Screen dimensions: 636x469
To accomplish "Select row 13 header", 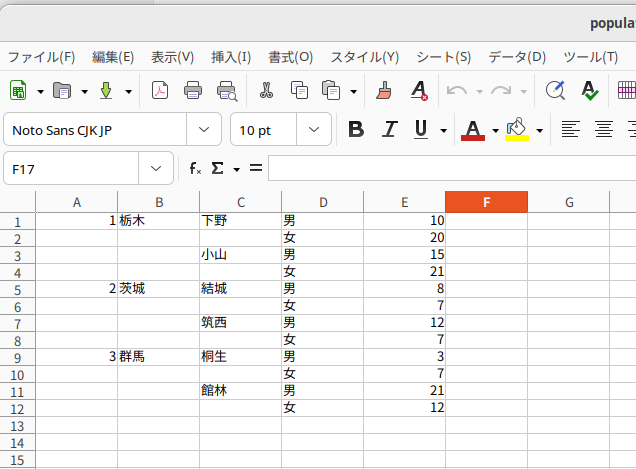I will pos(17,426).
